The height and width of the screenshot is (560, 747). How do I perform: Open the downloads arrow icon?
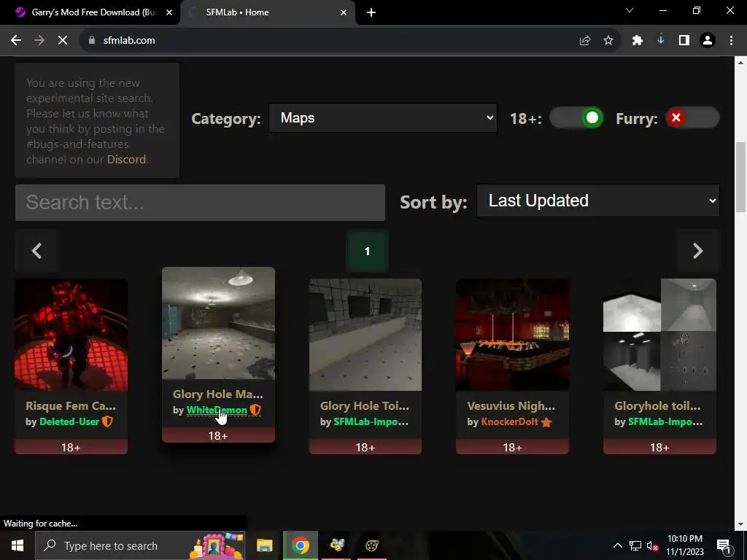[x=661, y=41]
